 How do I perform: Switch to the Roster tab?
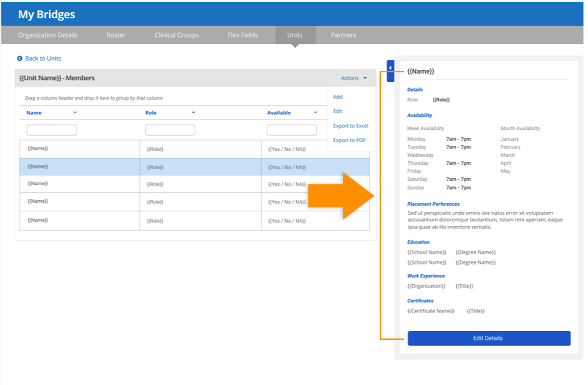pos(116,35)
